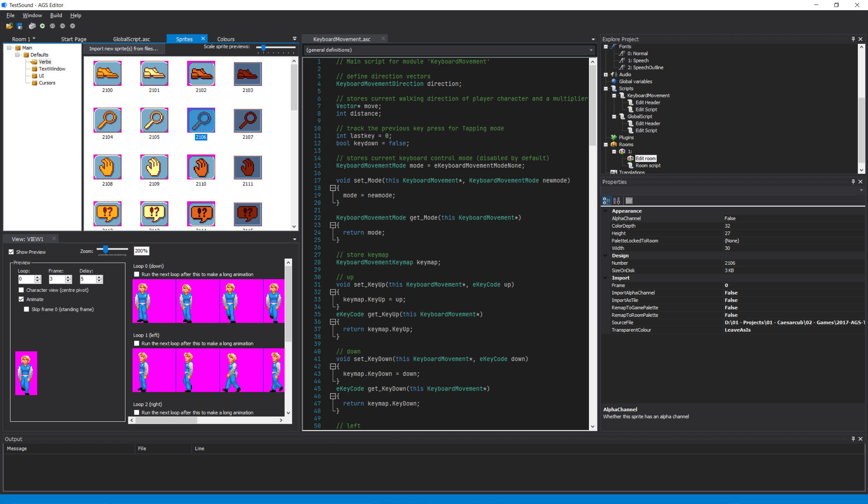868x504 pixels.
Task: Click the Property Pages icon in Properties
Action: point(629,201)
